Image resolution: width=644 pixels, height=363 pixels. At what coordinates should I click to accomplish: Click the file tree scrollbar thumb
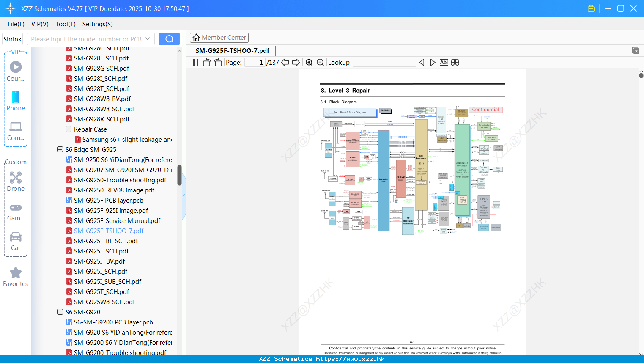click(179, 175)
